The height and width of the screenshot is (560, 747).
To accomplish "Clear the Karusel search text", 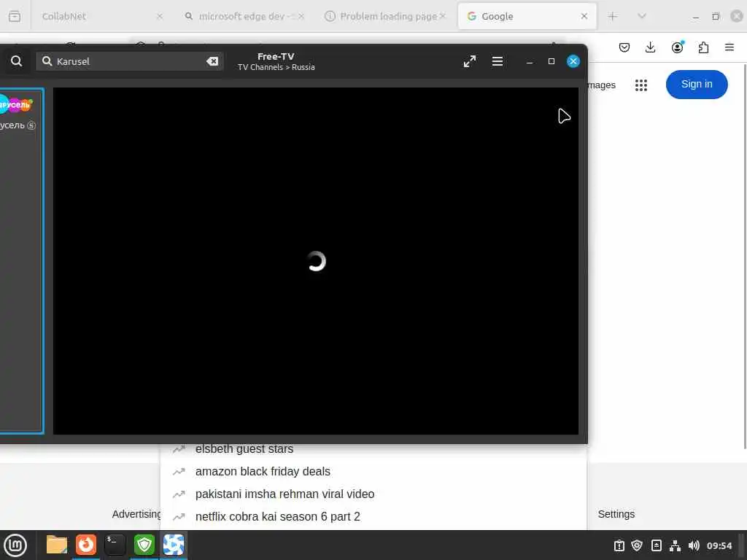I will 212,61.
